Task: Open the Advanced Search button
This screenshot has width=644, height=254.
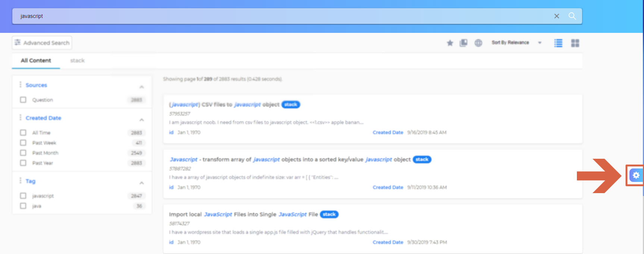Action: pos(42,43)
